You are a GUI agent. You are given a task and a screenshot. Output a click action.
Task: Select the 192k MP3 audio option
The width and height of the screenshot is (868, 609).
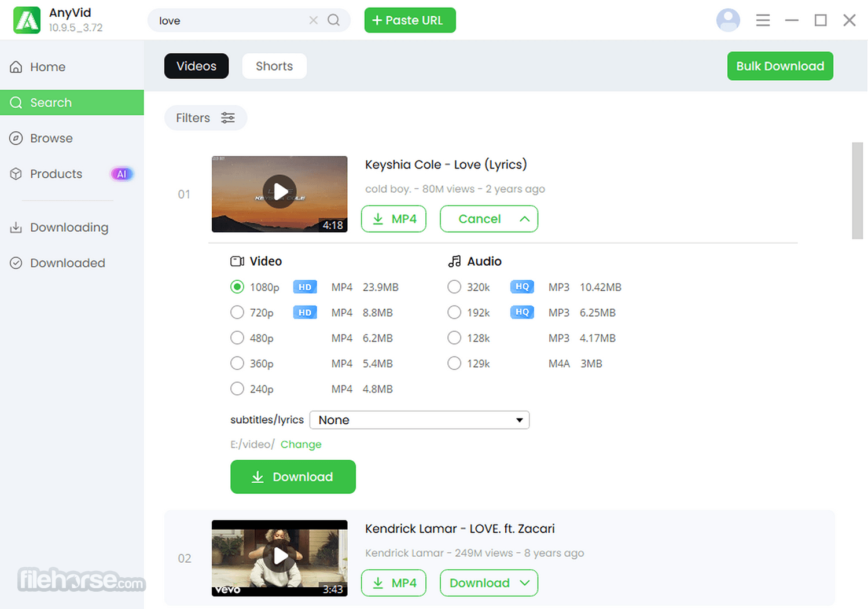[454, 313]
